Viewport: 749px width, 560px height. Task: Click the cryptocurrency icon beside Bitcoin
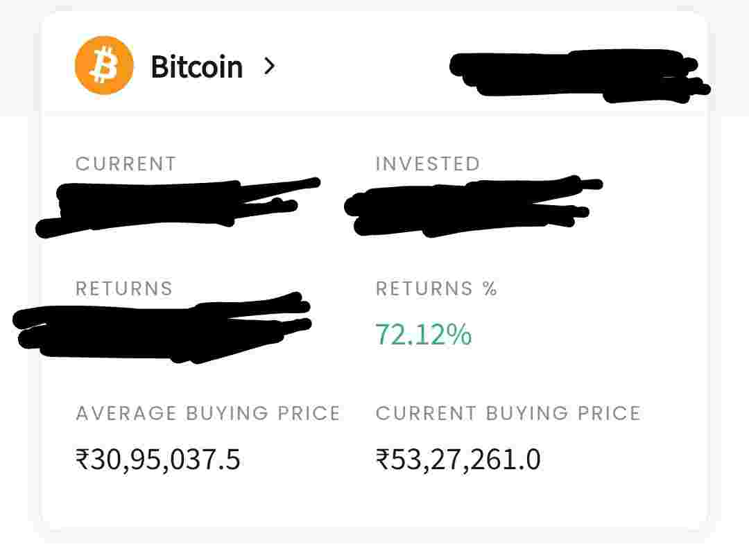point(103,67)
